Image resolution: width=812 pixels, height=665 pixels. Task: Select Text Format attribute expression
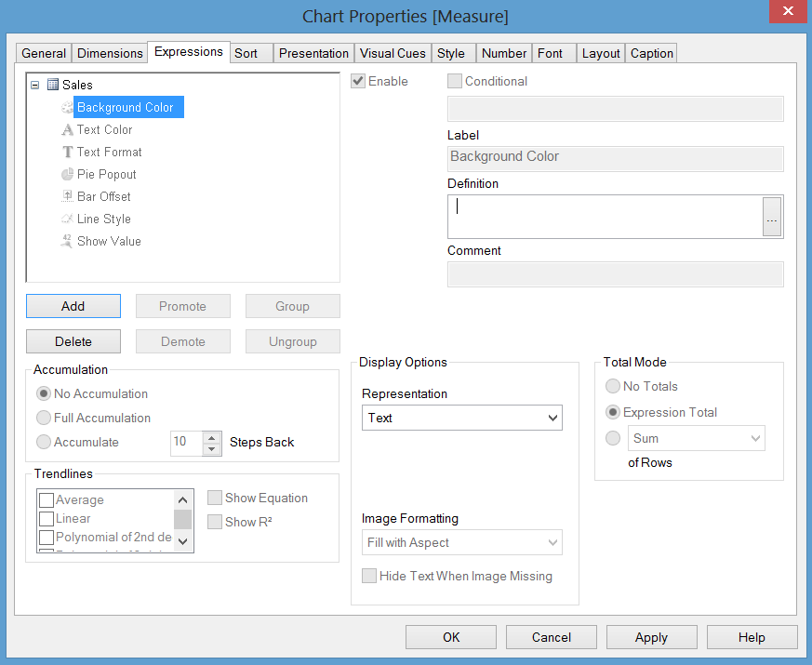pos(109,152)
